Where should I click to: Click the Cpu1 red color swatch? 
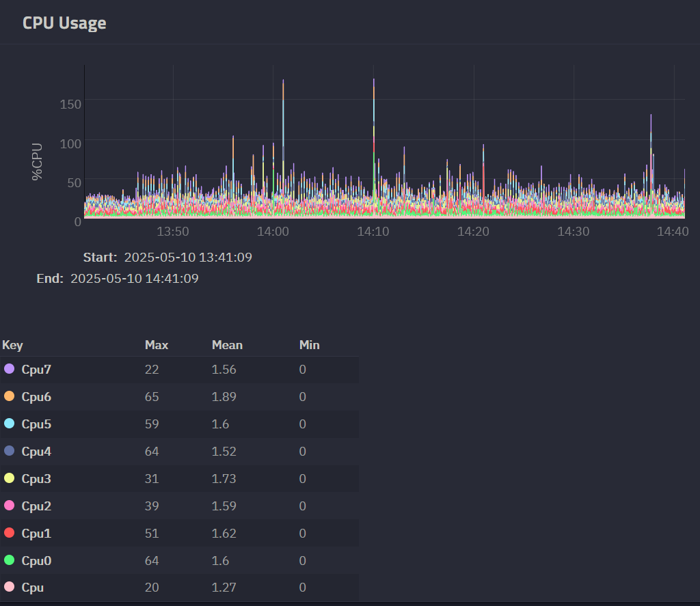(x=9, y=533)
